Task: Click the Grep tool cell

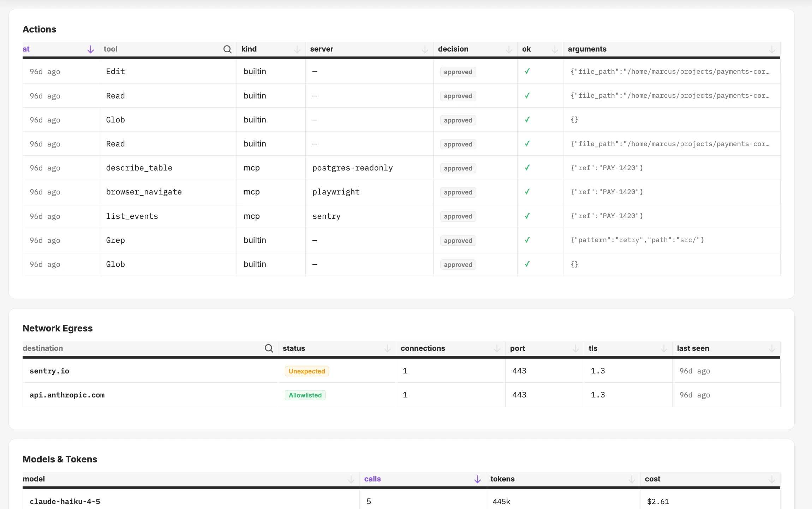Action: [x=168, y=240]
